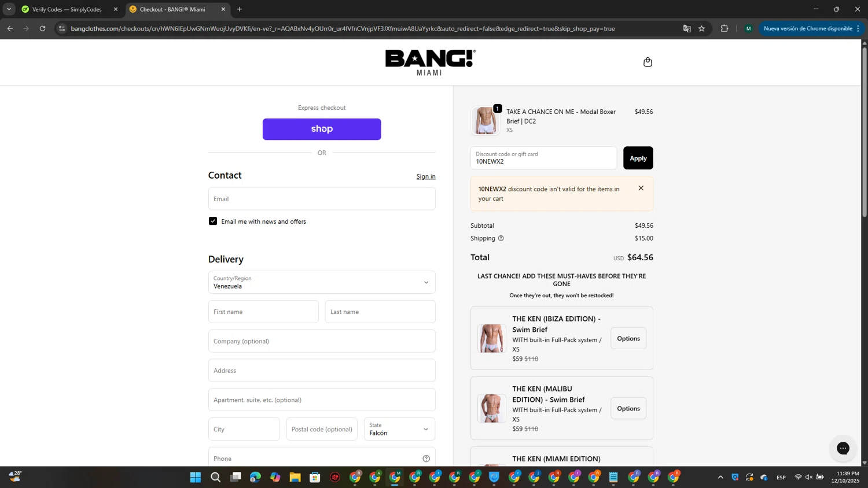Open Options for THE KEN Malibu Edition
This screenshot has height=488, width=868.
(x=628, y=408)
